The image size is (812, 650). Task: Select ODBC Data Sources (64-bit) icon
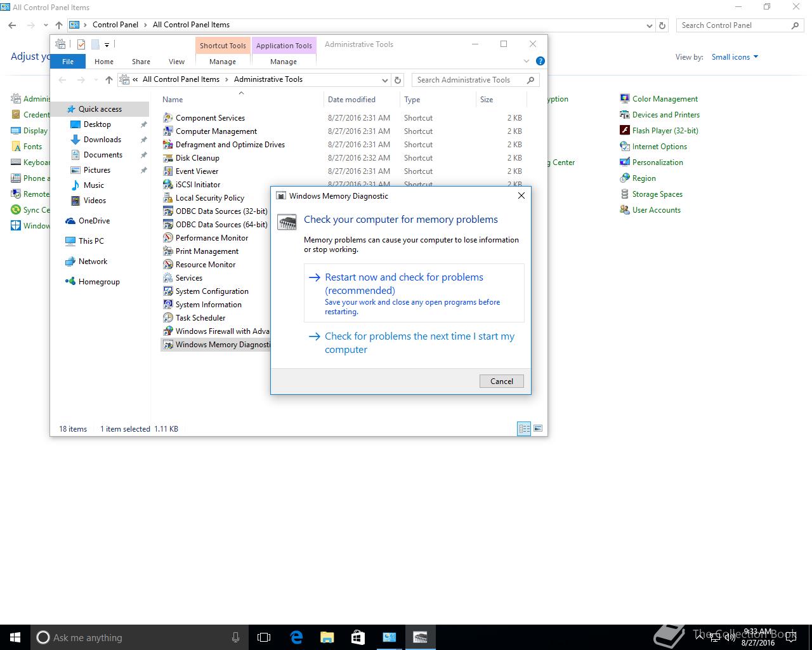[167, 224]
